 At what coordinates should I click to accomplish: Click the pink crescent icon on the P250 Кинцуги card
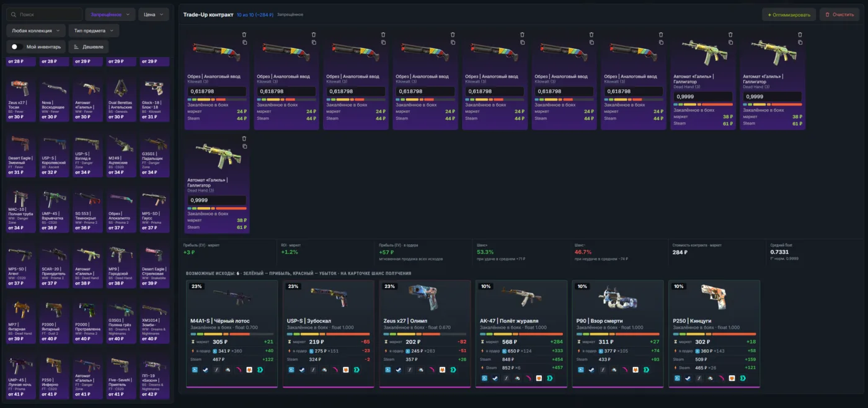point(720,378)
